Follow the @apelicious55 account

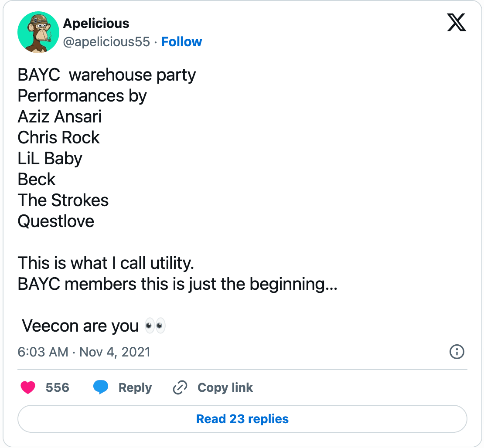pyautogui.click(x=181, y=41)
